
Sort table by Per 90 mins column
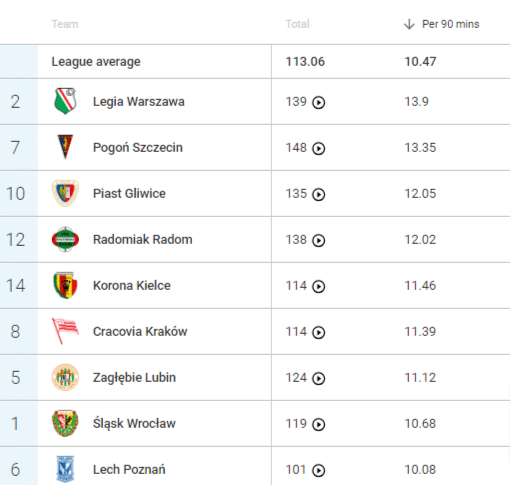point(450,24)
